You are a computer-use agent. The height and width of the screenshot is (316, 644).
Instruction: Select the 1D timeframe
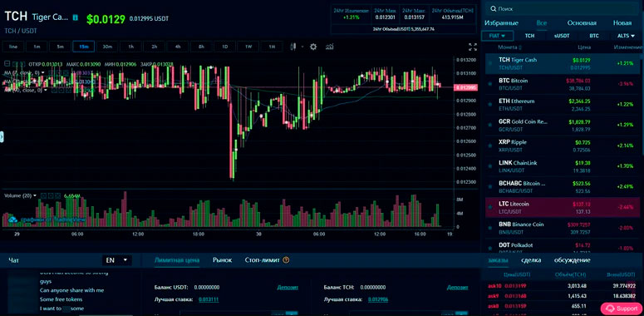click(225, 47)
